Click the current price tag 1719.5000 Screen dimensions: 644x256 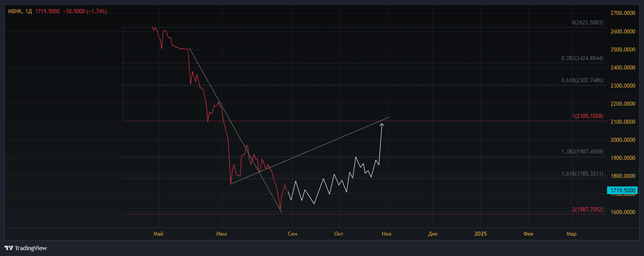click(x=622, y=191)
